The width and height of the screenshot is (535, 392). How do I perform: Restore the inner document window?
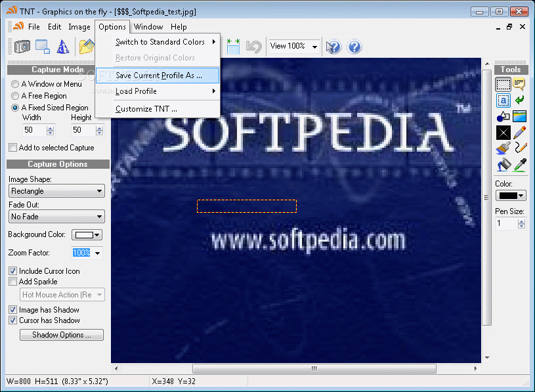click(x=509, y=27)
